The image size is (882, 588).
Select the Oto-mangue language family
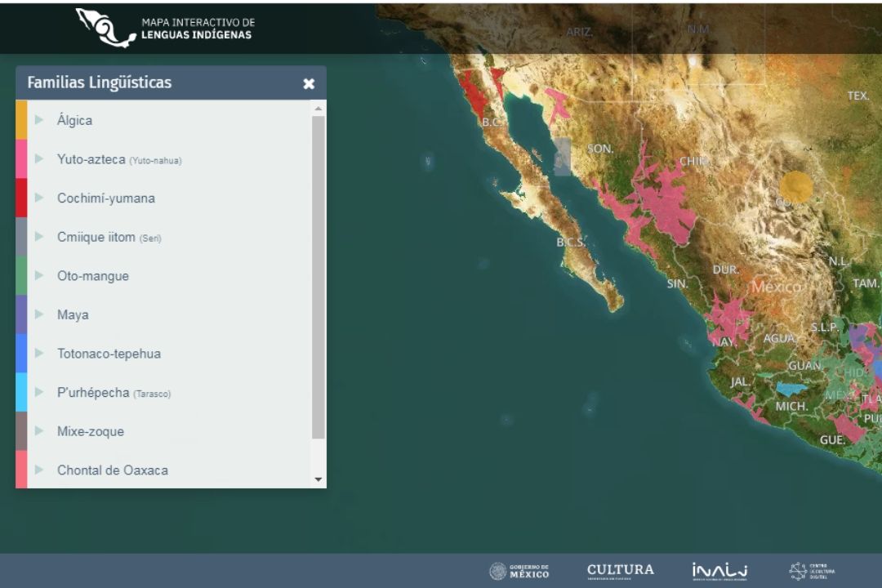(92, 276)
